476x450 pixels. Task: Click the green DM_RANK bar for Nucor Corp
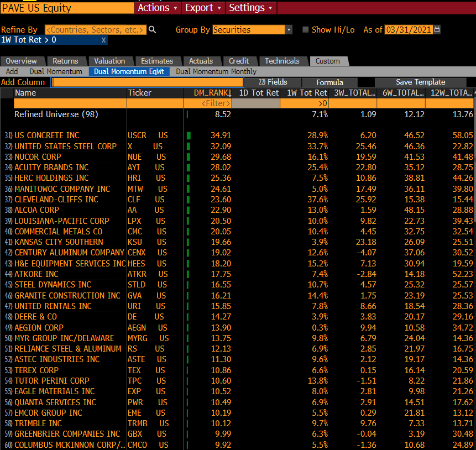189,157
